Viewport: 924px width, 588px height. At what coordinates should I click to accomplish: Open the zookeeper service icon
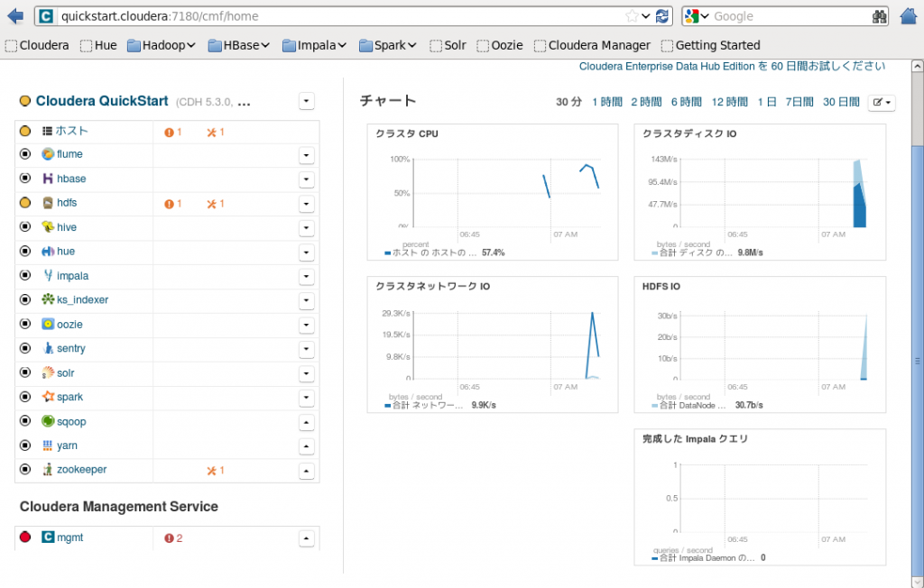(48, 470)
